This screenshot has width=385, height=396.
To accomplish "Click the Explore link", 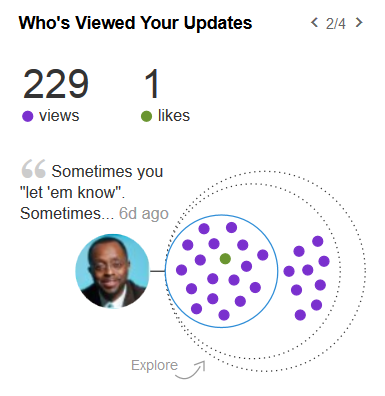I will click(154, 365).
